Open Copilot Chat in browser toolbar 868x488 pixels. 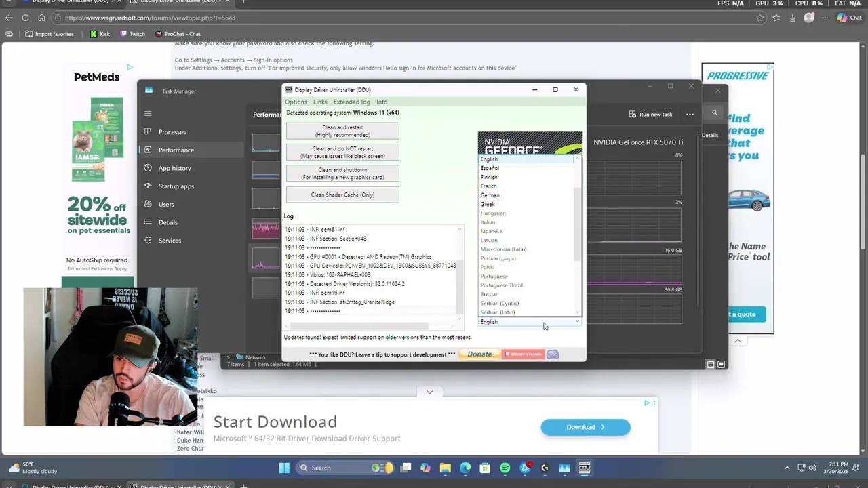pos(849,18)
